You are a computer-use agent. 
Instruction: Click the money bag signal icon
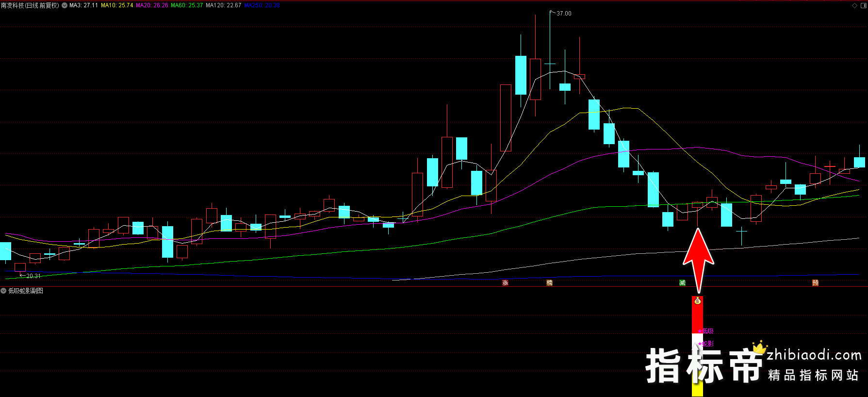698,301
